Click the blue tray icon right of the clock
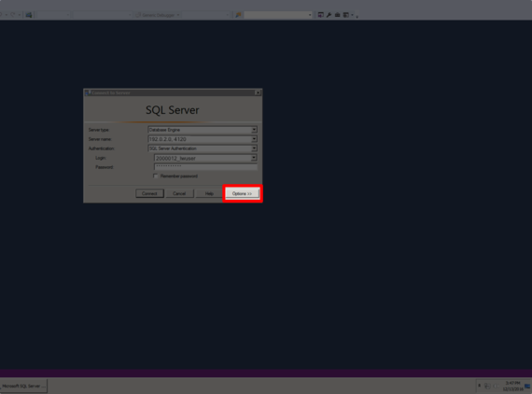 tap(527, 387)
